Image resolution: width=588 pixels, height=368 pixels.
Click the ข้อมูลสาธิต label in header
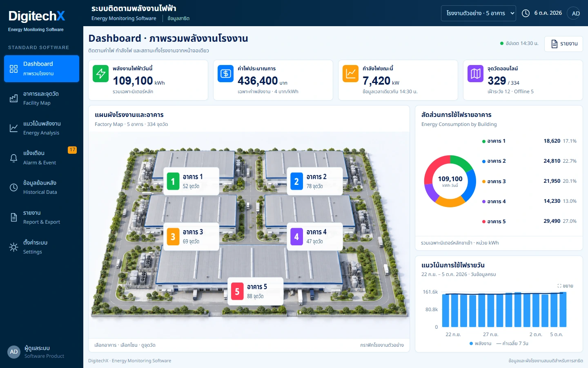click(x=178, y=18)
